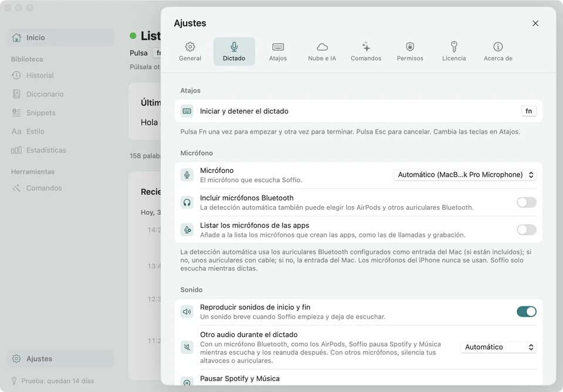Click the Permisos shield icon
The width and height of the screenshot is (563, 392).
point(410,47)
